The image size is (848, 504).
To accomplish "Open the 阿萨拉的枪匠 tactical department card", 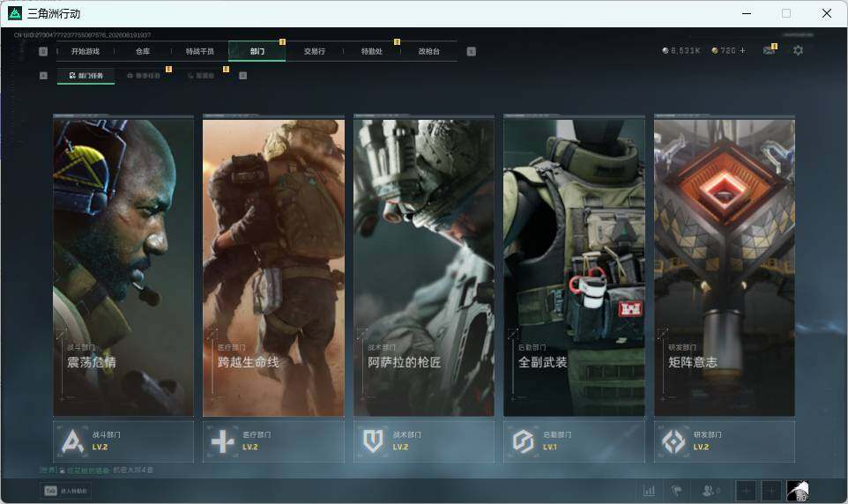I will 424,265.
